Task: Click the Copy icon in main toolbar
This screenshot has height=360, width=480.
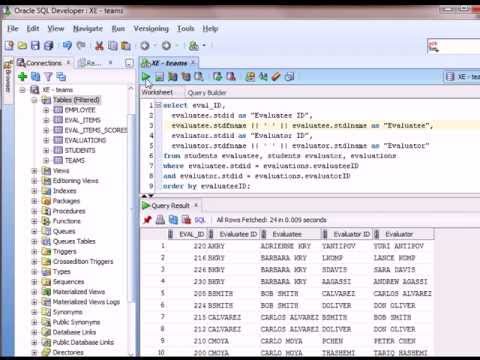Action: click(112, 45)
